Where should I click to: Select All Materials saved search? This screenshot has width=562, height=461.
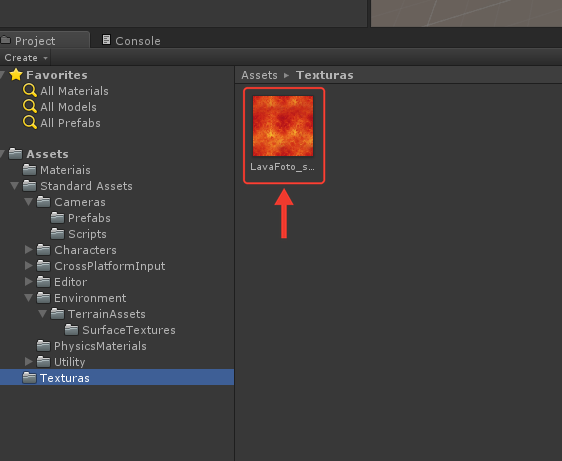[74, 91]
